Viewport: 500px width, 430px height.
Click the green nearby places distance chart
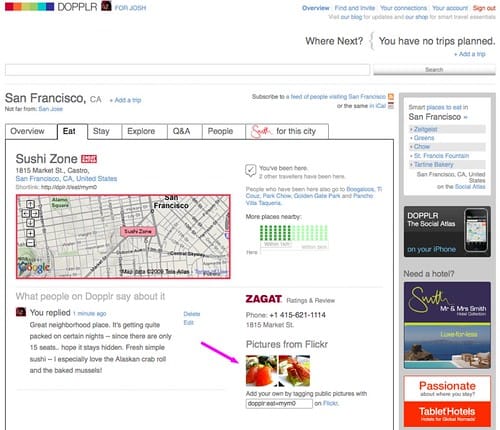(294, 233)
